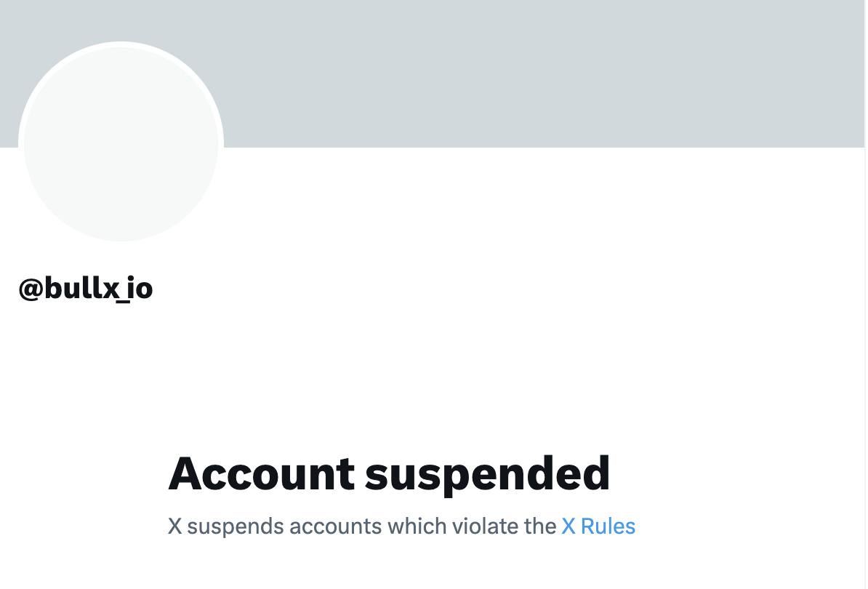Click the Account suspended heading
The image size is (868, 589).
pos(389,473)
